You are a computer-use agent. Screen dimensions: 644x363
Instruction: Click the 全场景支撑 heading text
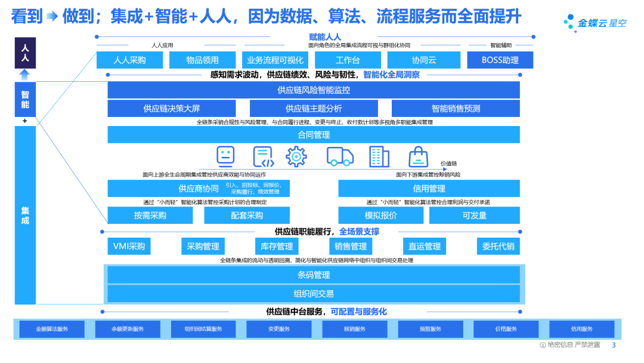(360, 232)
